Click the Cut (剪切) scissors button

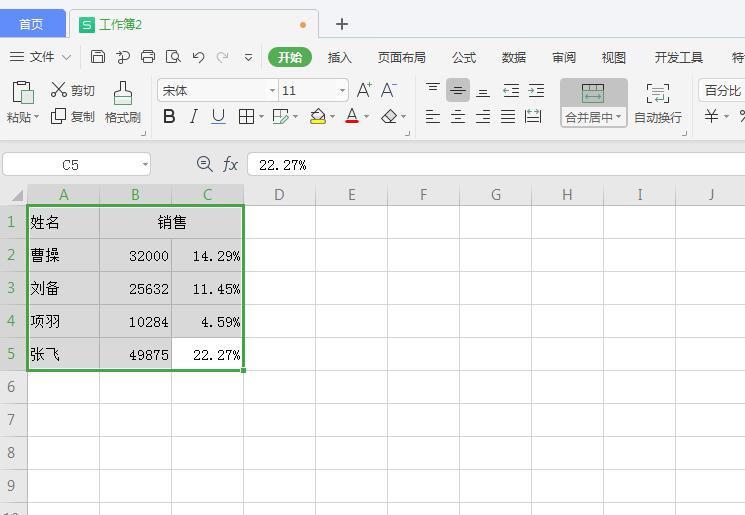(73, 90)
